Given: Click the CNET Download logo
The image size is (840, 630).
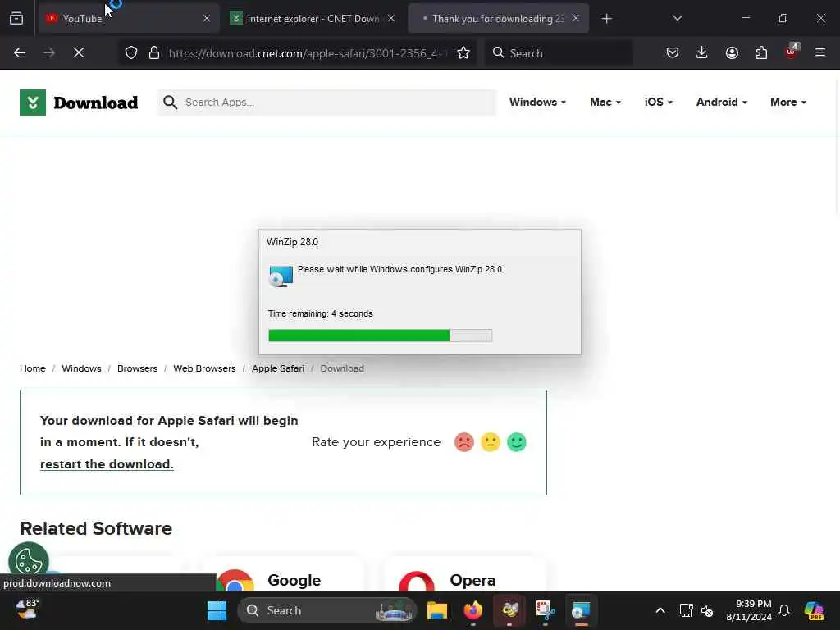Looking at the screenshot, I should [79, 103].
